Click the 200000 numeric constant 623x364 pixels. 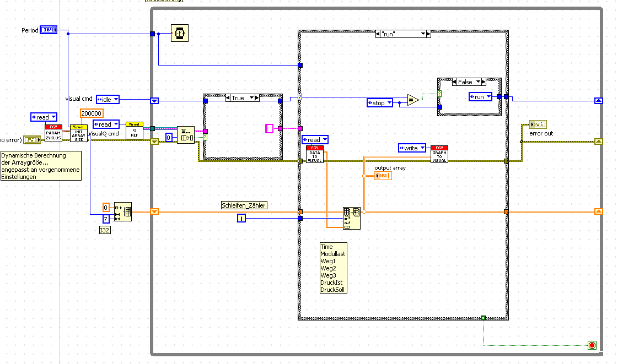tap(92, 113)
